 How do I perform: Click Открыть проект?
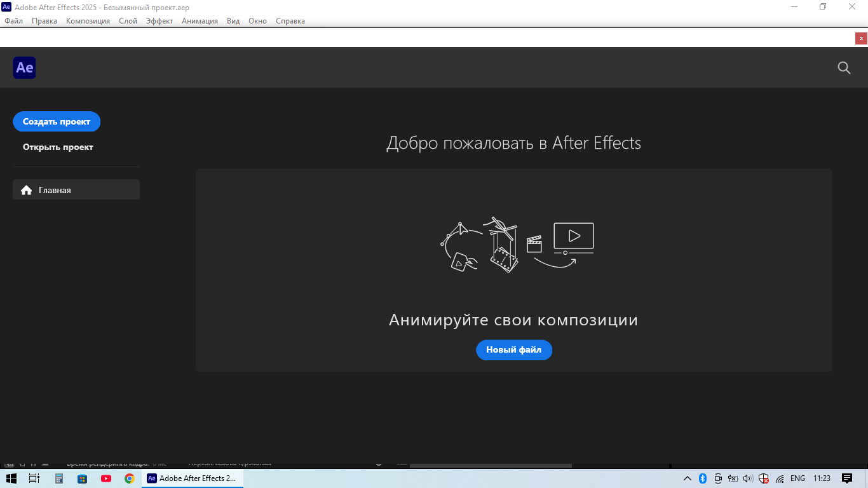click(58, 147)
